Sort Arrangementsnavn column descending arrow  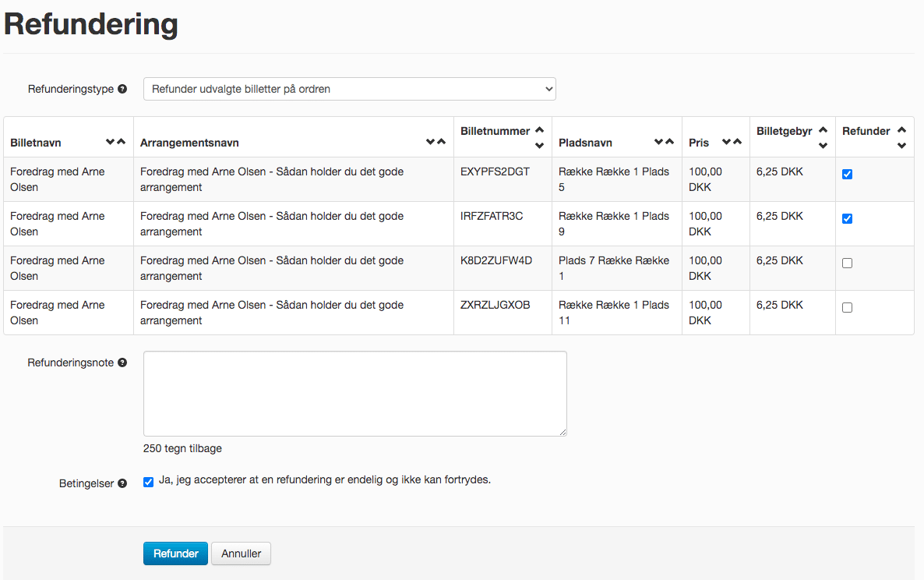430,142
